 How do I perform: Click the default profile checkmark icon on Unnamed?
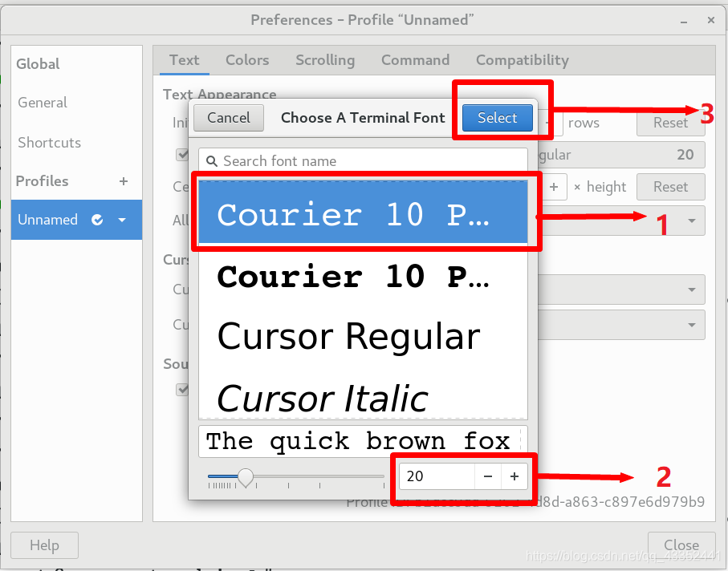(97, 220)
